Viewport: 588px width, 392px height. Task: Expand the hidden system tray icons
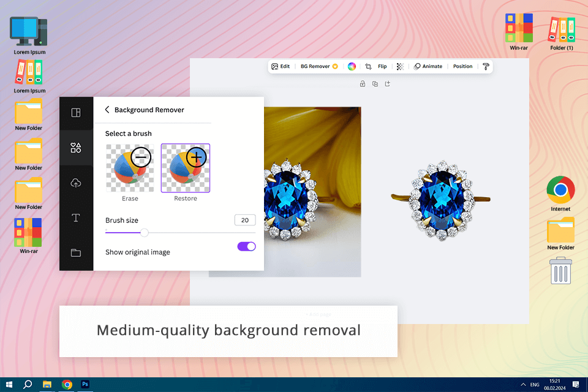pos(522,385)
